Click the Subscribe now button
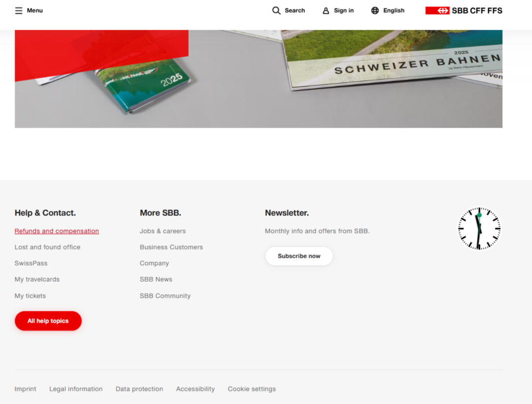 pos(299,256)
